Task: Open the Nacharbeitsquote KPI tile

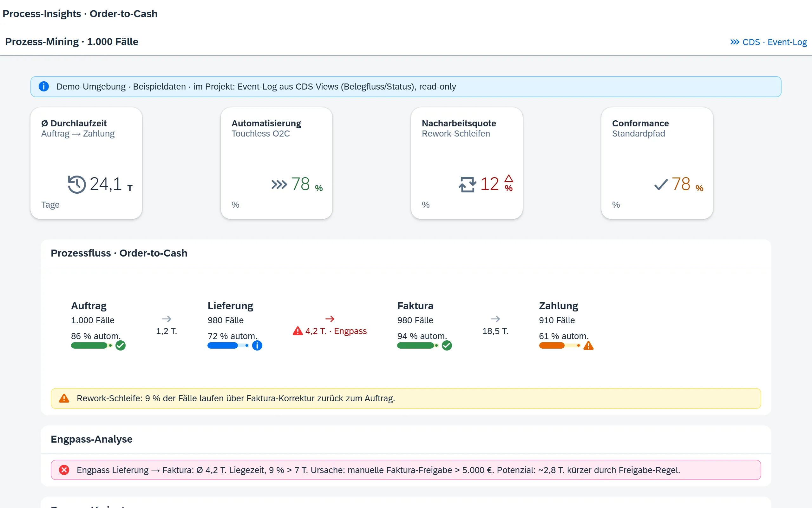Action: coord(467,163)
